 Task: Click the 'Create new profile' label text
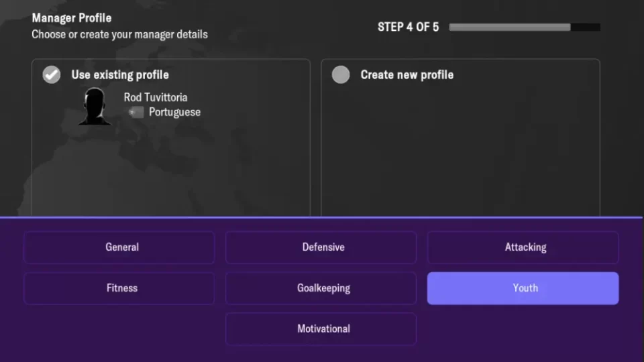pyautogui.click(x=407, y=74)
